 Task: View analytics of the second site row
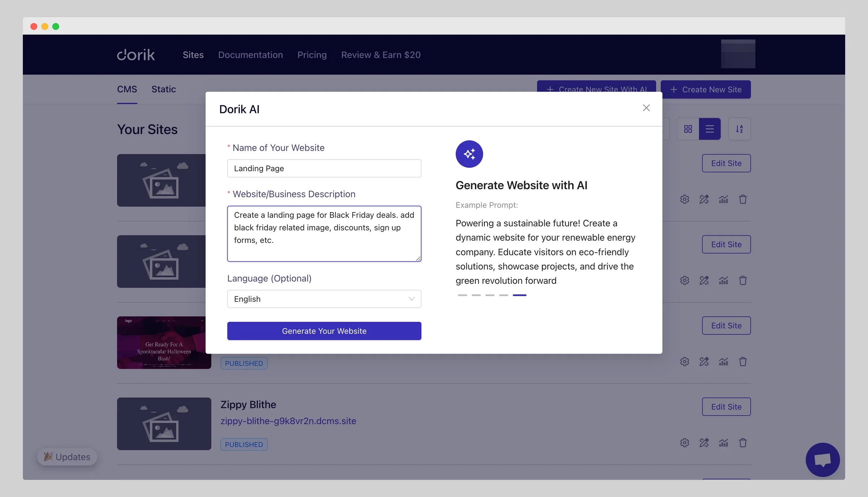tap(723, 281)
